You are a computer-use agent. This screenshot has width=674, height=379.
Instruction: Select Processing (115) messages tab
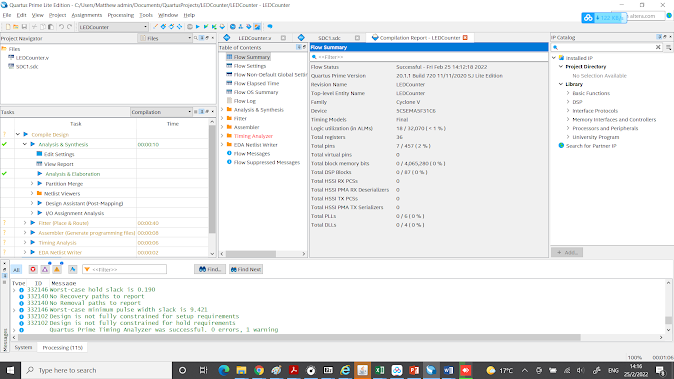pyautogui.click(x=62, y=347)
